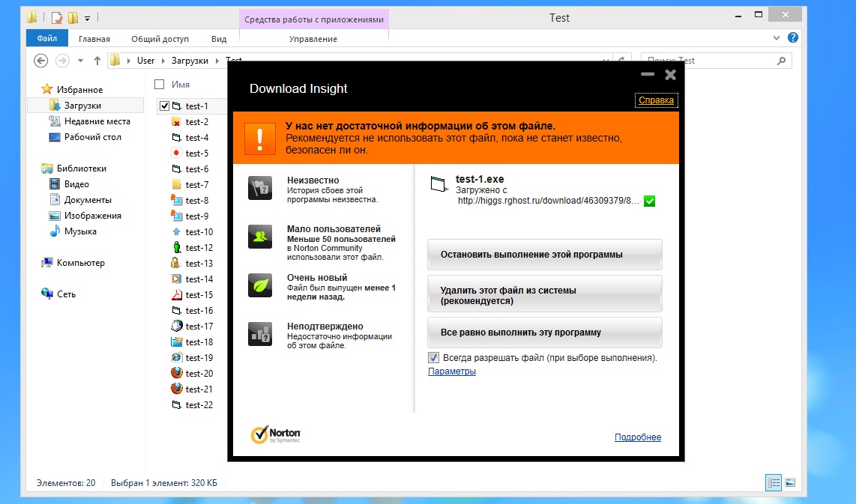The image size is (856, 504).
Task: Click the unknown crash history flag icon
Action: pos(260,188)
